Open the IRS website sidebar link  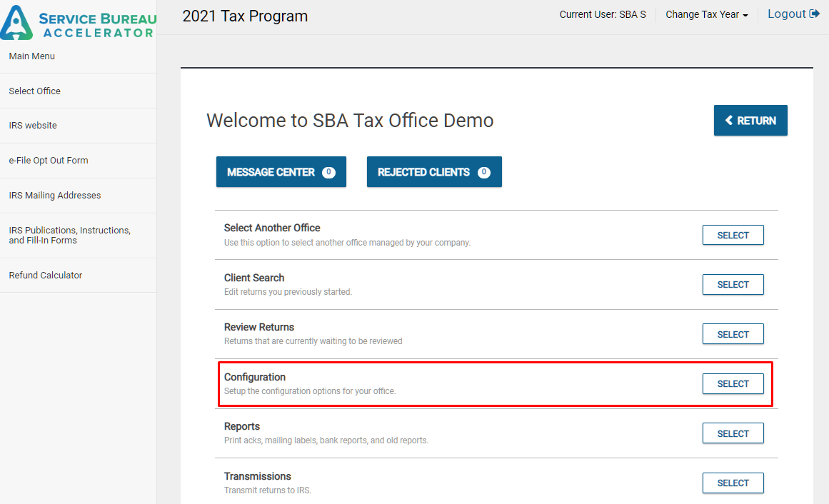tap(33, 126)
